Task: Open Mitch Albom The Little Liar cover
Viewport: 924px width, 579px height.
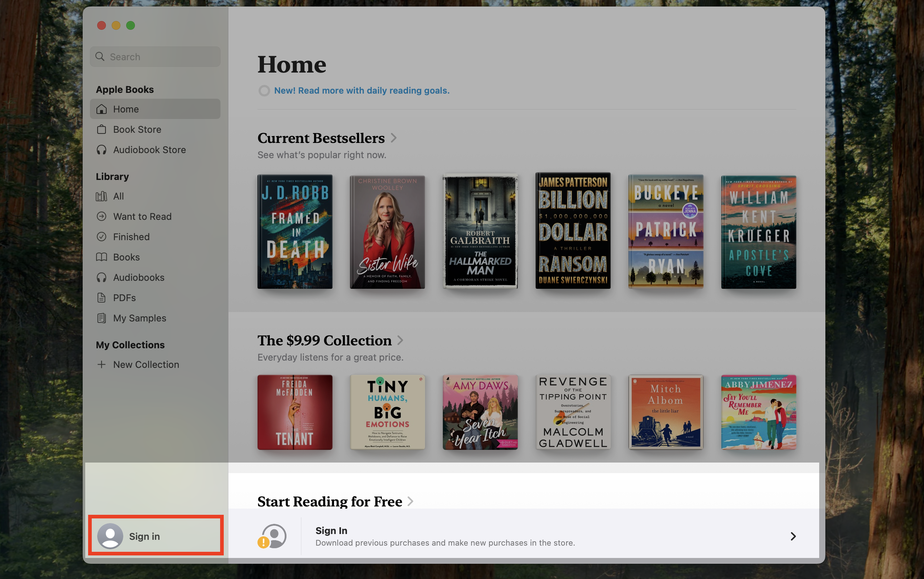Action: pyautogui.click(x=666, y=412)
